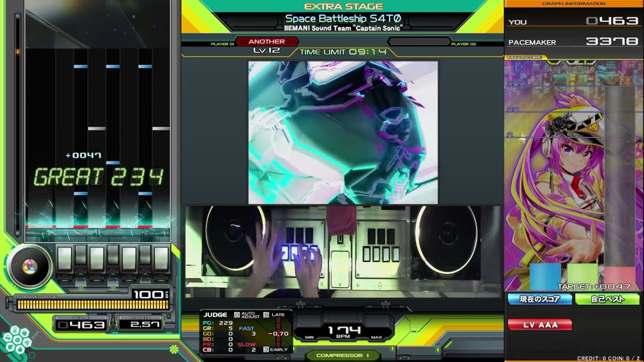
Task: Click the 9 badge next to LATE
Action: (266, 315)
